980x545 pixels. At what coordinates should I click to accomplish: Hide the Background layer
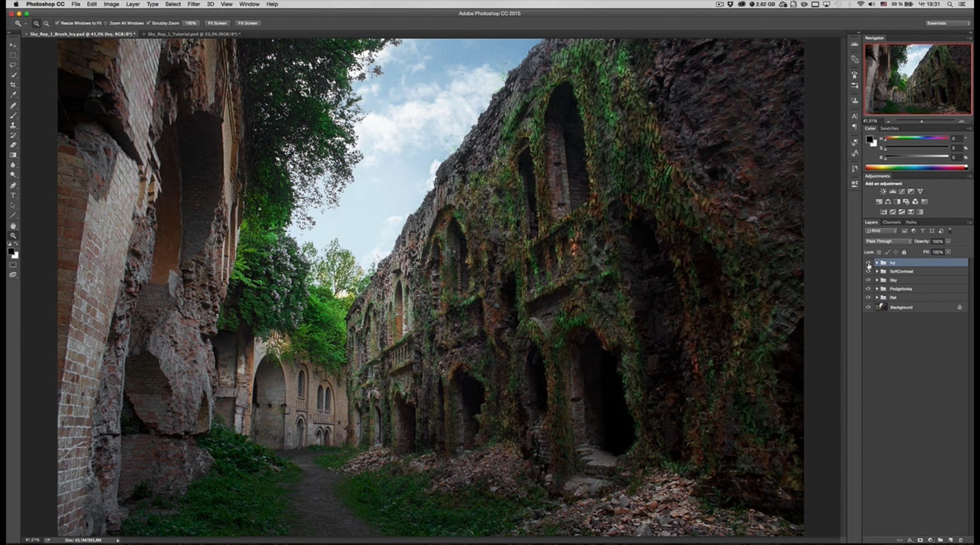(868, 307)
